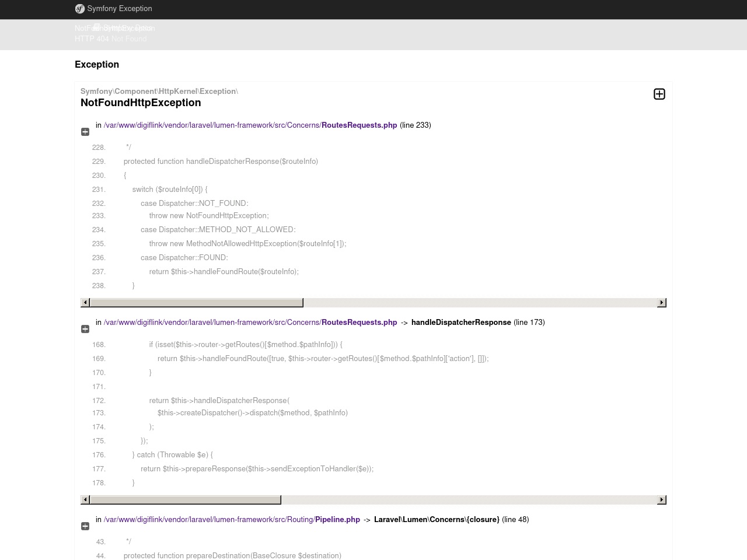
Task: Click the 'return $this->handleFoundRoute($routeInfo);' line
Action: coord(224,272)
